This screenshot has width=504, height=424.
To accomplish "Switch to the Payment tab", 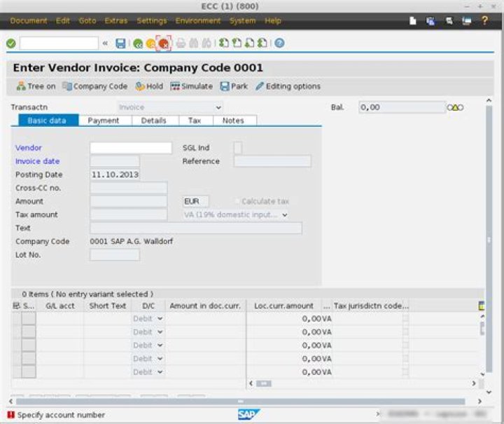I will pyautogui.click(x=103, y=121).
